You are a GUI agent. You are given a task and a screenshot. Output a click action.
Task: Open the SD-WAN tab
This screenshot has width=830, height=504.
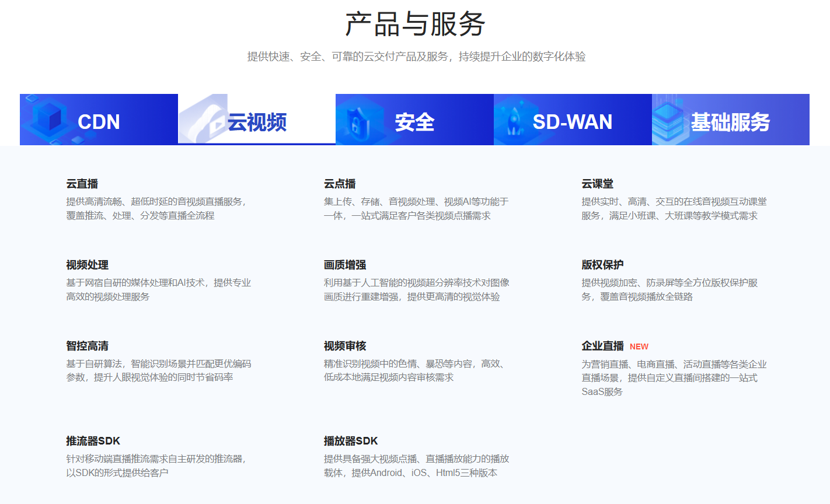573,120
